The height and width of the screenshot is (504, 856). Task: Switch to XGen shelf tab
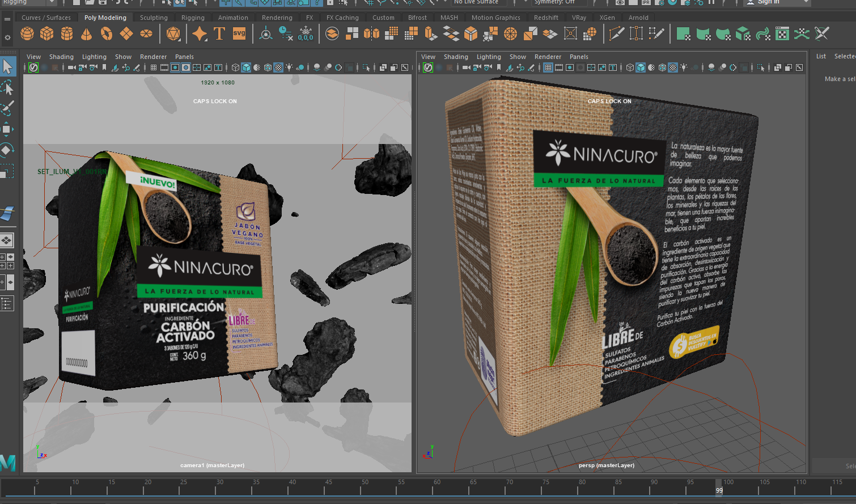pos(607,18)
